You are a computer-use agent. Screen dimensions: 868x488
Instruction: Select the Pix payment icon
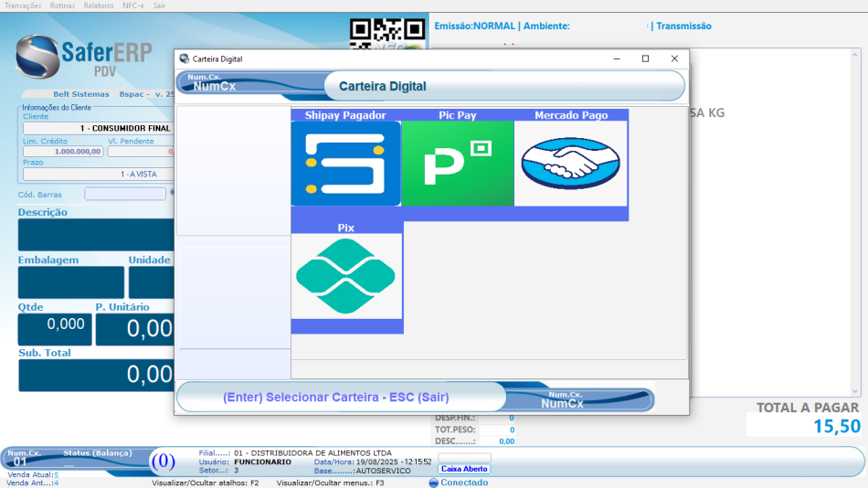click(x=345, y=275)
